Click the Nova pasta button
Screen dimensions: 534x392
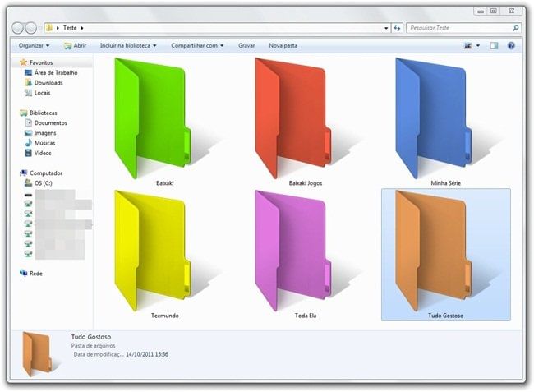click(283, 46)
